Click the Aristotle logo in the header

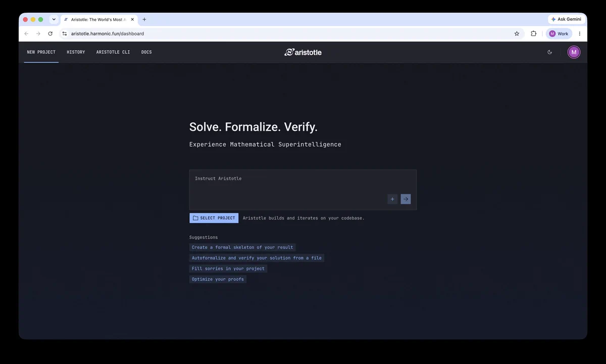pos(303,52)
